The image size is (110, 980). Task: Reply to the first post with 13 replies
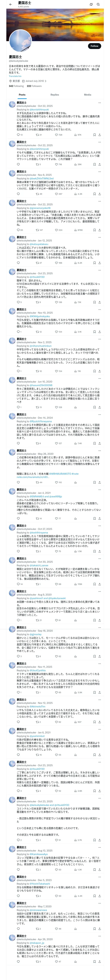tap(20, 135)
